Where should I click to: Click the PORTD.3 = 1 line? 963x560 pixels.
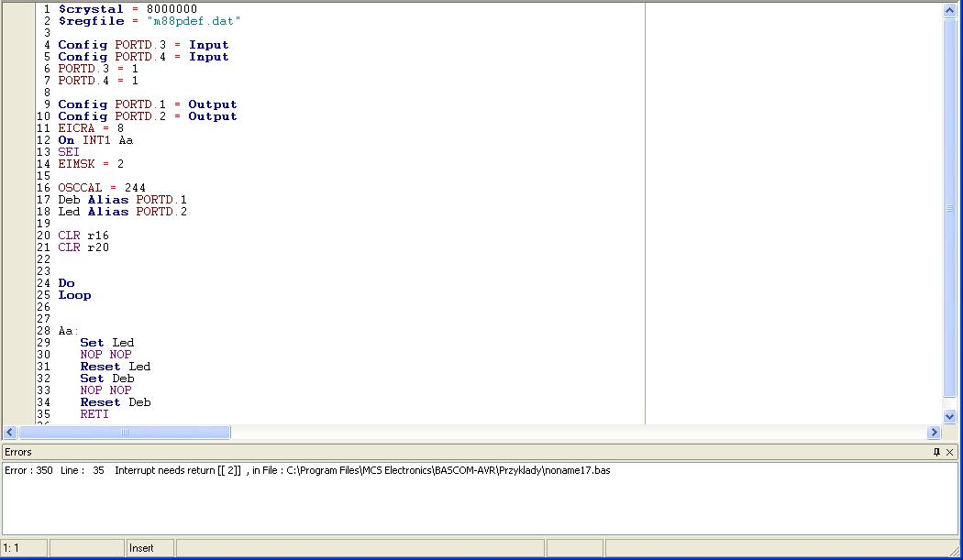point(98,69)
